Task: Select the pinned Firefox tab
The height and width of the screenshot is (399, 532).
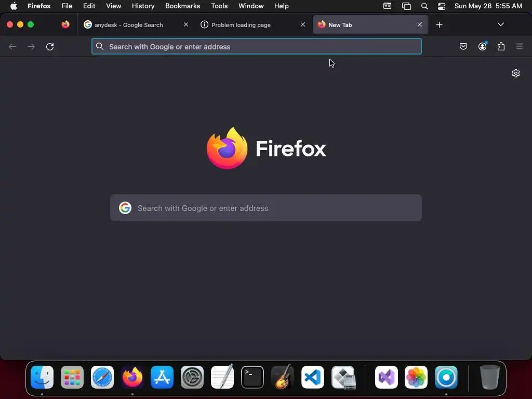Action: tap(65, 24)
